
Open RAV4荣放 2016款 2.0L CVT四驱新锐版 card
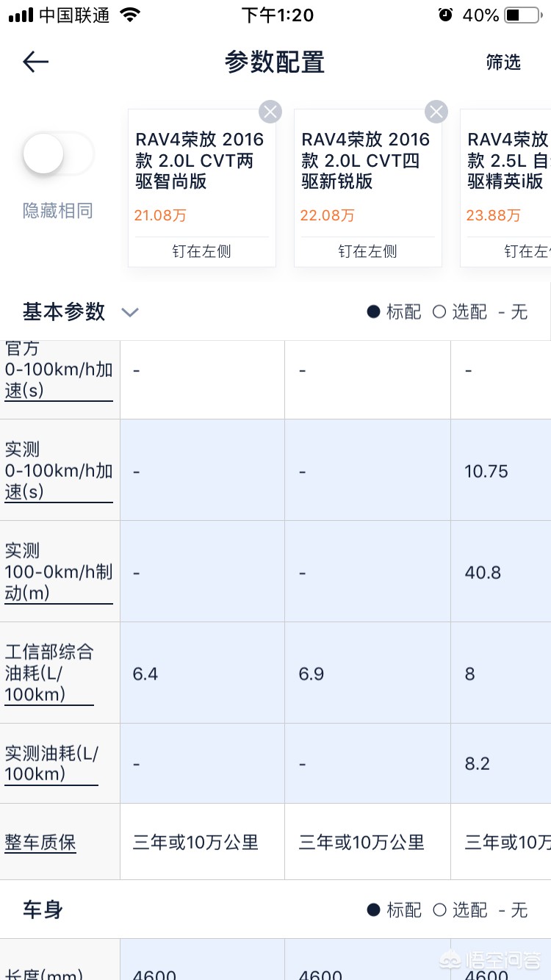[x=368, y=188]
